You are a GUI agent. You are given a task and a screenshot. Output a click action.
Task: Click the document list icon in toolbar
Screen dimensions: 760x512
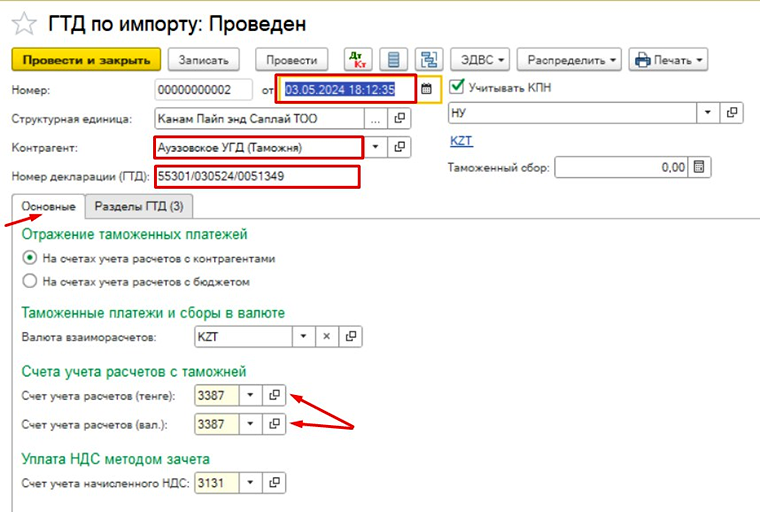395,60
